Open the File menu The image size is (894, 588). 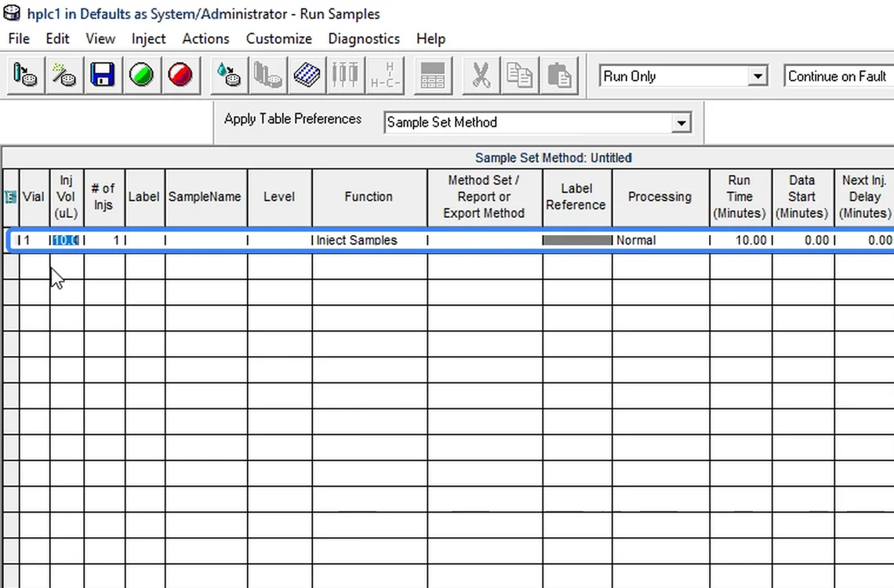click(19, 38)
